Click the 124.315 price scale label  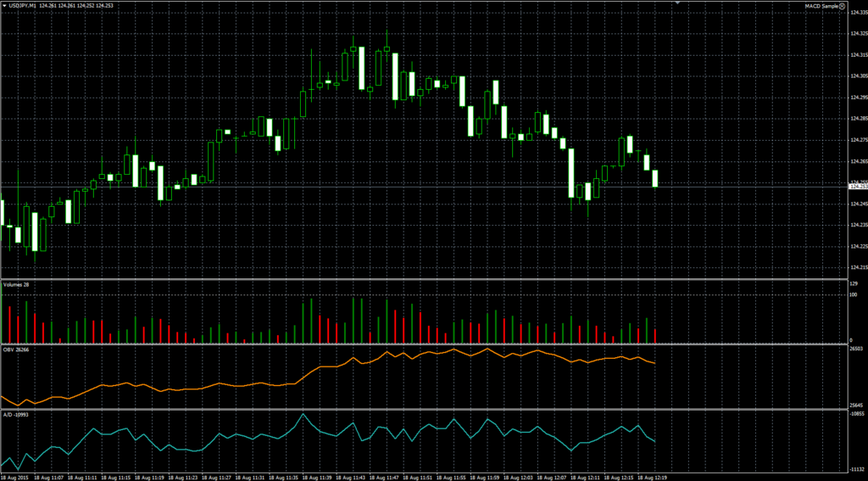(x=858, y=55)
